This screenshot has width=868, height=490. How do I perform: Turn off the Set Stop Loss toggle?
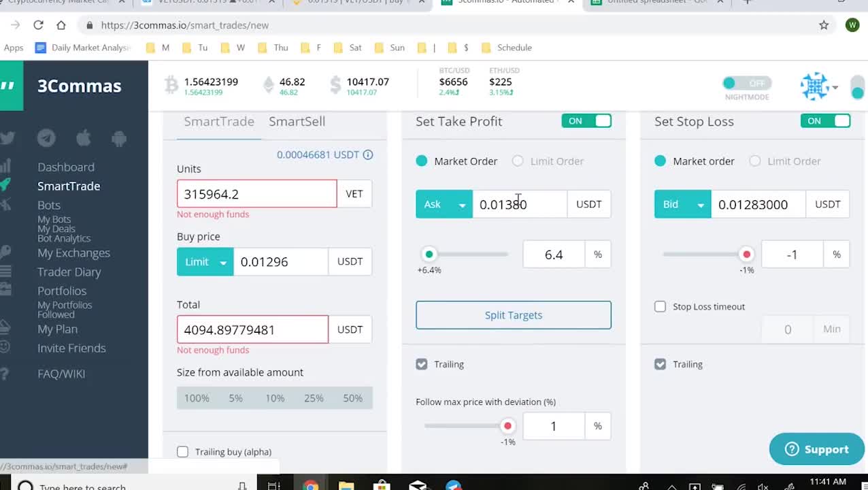click(825, 121)
